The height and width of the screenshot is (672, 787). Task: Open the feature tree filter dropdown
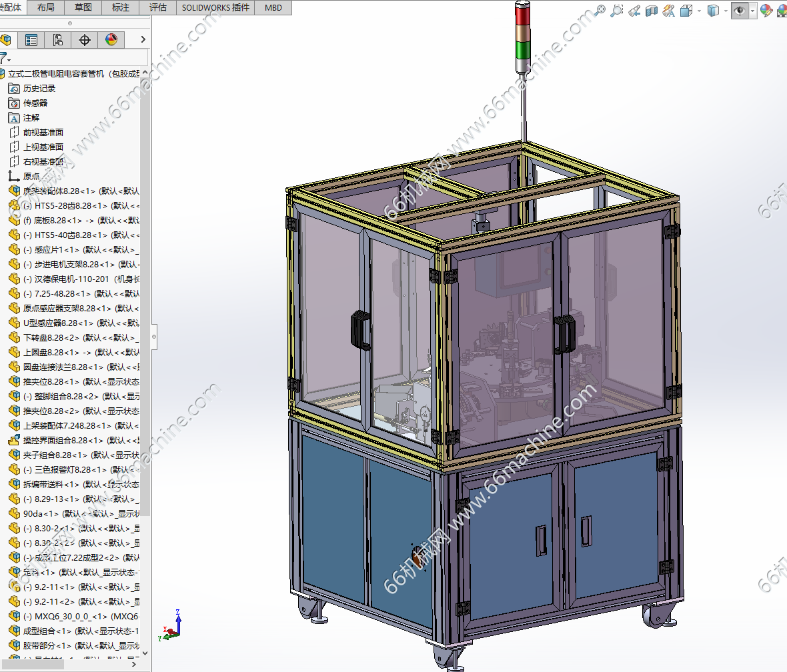[5, 59]
